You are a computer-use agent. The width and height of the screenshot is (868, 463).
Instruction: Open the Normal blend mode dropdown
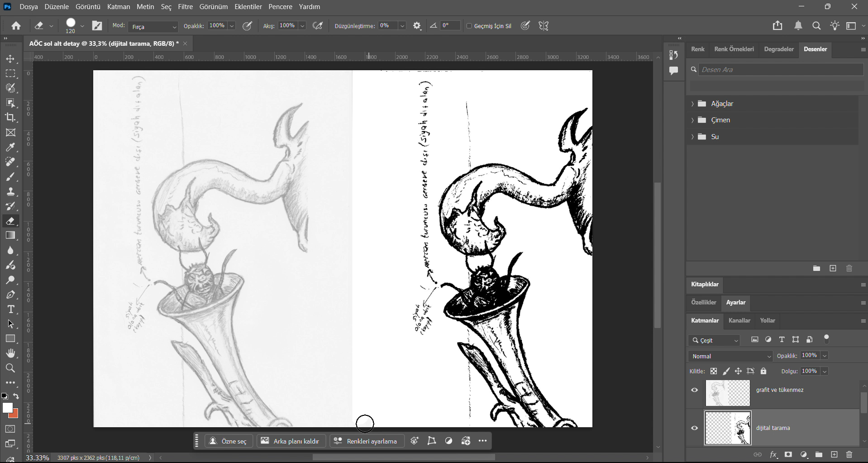[x=730, y=356]
